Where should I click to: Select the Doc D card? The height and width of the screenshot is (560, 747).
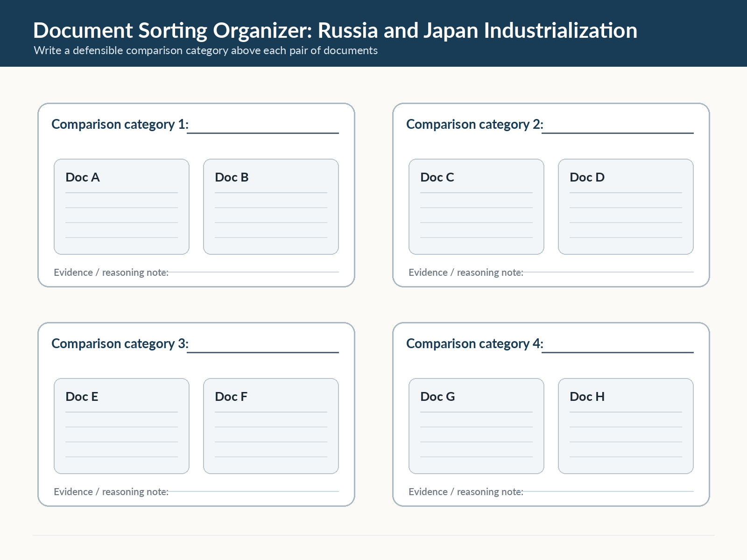(626, 207)
